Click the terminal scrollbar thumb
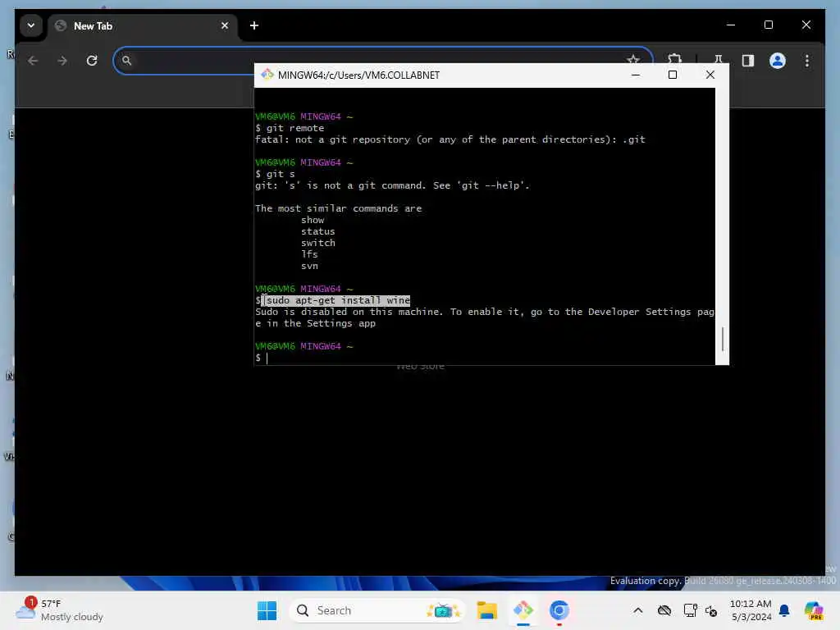 point(722,339)
